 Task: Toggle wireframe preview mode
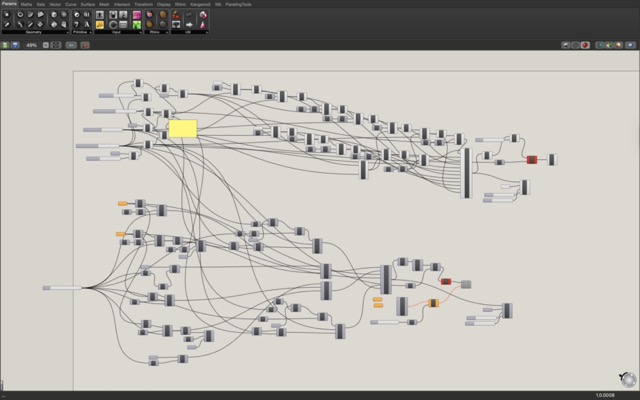(576, 45)
